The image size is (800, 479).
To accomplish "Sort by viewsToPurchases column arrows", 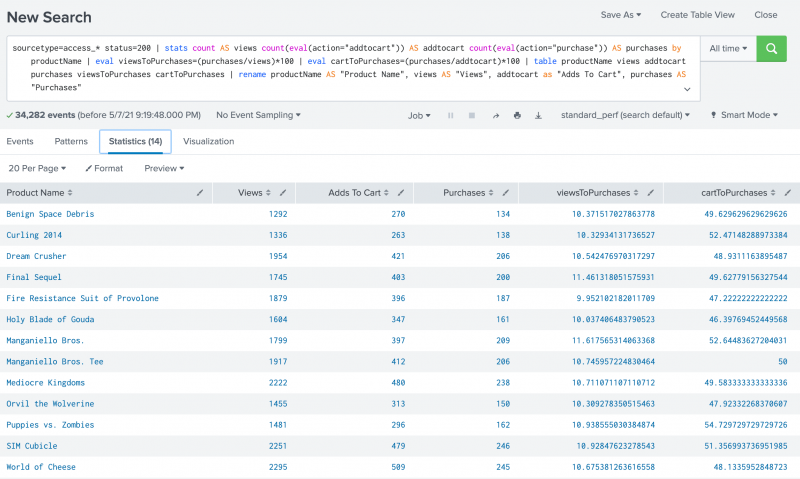I will click(636, 193).
